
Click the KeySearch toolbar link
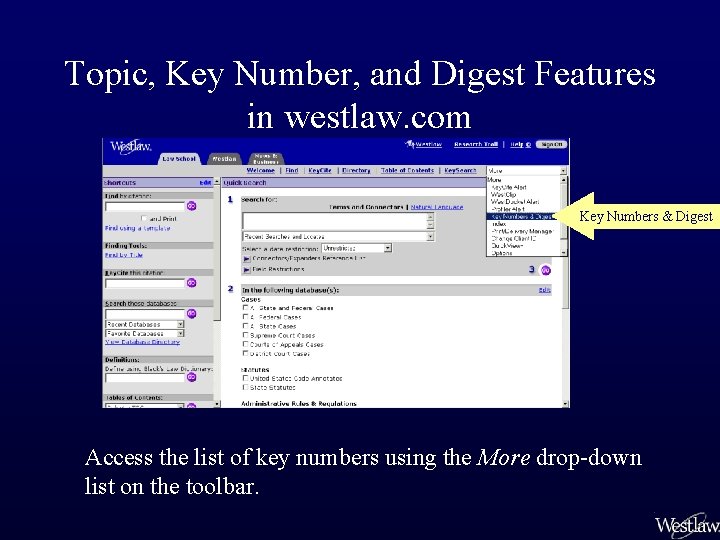coord(460,170)
